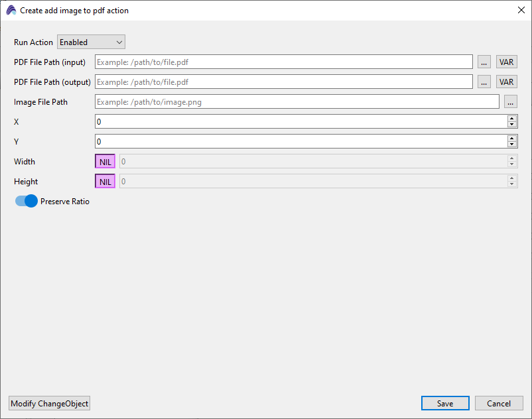Screen dimensions: 532x419
Task: Decrease X value with down arrow
Action: (x=511, y=125)
